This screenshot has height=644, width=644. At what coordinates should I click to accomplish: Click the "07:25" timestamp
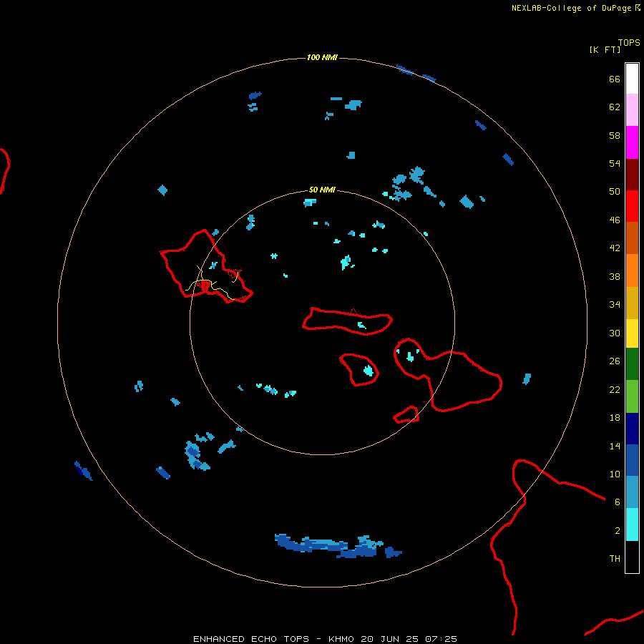coord(441,639)
